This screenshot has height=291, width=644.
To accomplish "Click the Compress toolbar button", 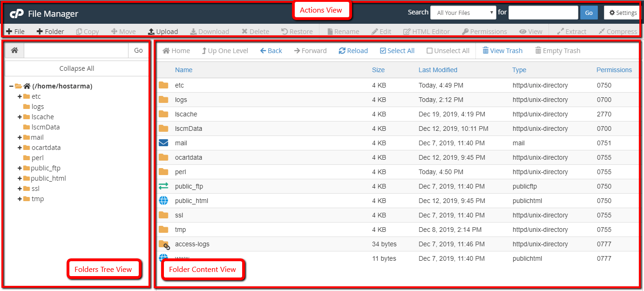I will [617, 32].
